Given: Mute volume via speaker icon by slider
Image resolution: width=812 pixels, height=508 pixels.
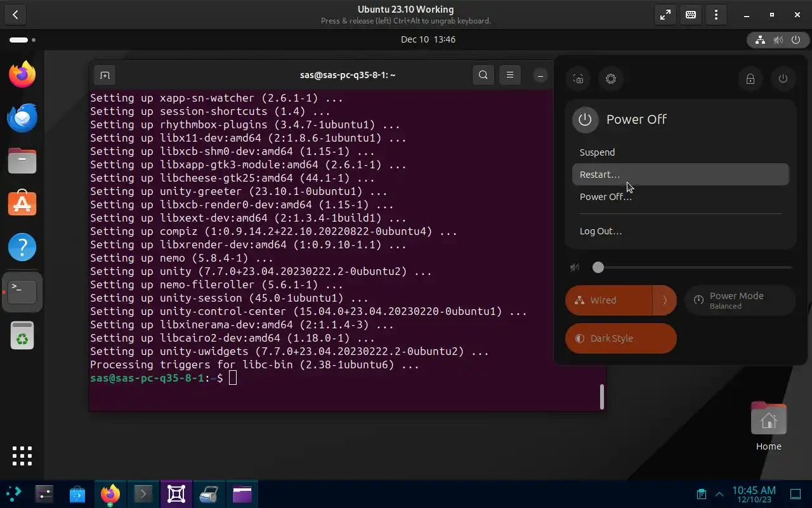Looking at the screenshot, I should coord(575,267).
